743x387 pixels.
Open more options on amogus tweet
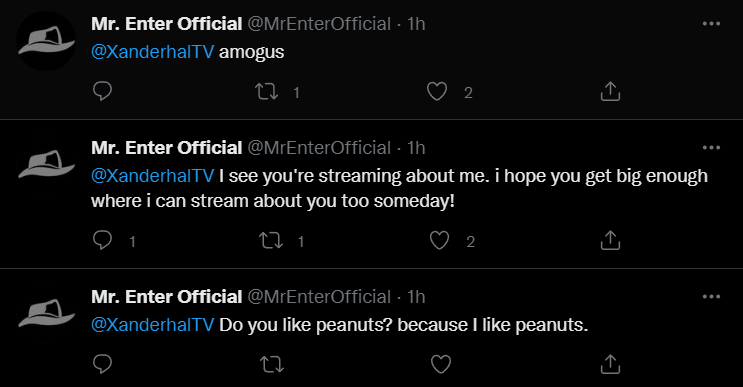pyautogui.click(x=711, y=24)
